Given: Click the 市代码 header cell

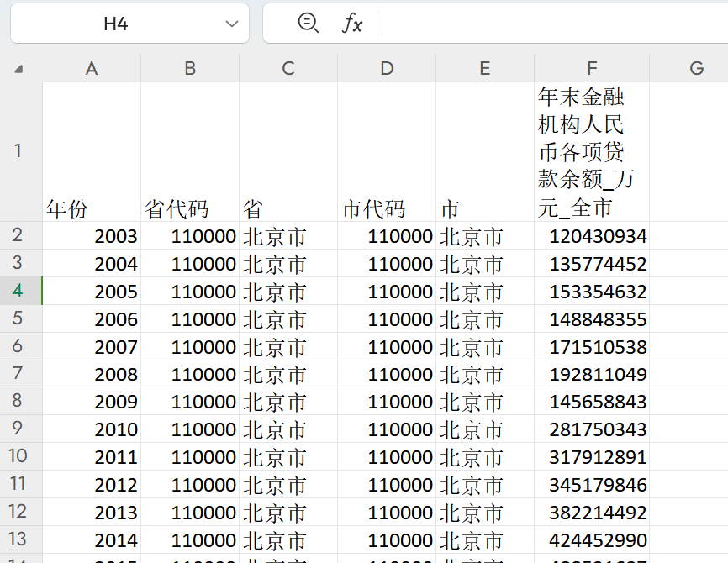Looking at the screenshot, I should 387,152.
